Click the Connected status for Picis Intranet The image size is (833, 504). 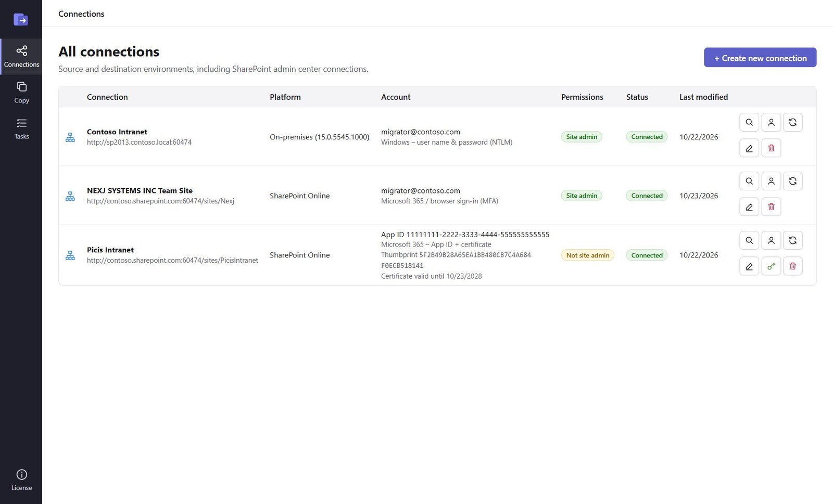647,255
